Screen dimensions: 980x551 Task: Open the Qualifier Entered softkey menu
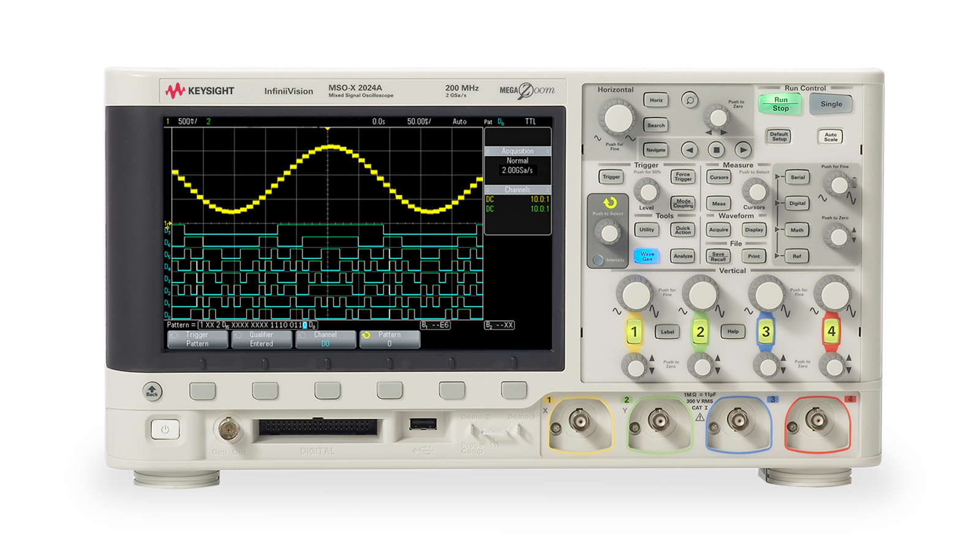pos(261,339)
